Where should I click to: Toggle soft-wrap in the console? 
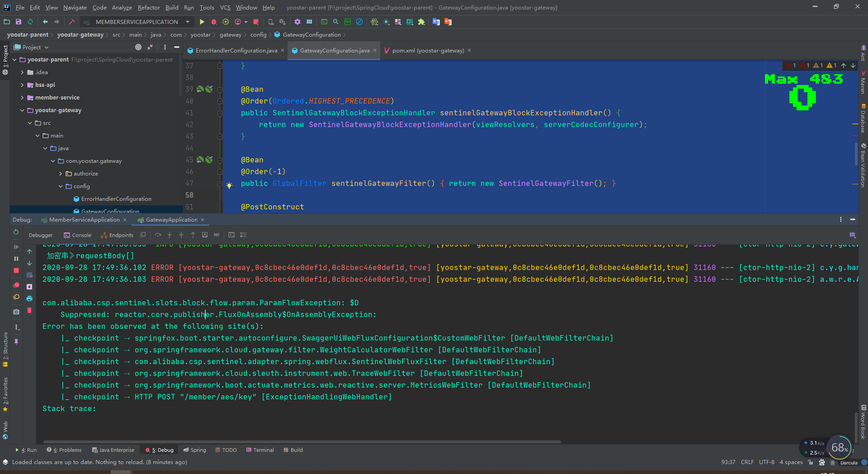pos(29,275)
